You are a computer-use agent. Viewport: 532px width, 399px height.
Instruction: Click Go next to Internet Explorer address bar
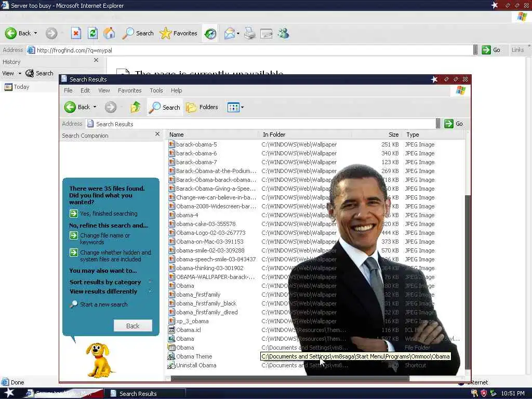click(x=490, y=50)
